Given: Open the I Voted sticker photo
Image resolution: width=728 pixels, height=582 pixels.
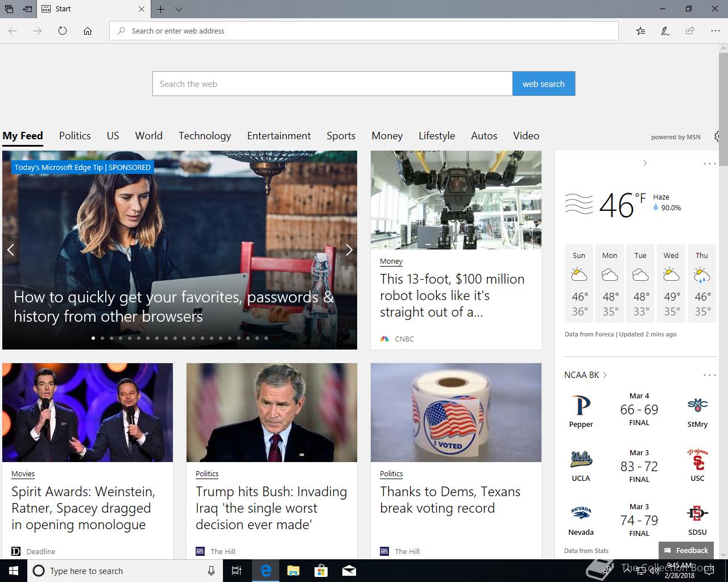Looking at the screenshot, I should [456, 413].
